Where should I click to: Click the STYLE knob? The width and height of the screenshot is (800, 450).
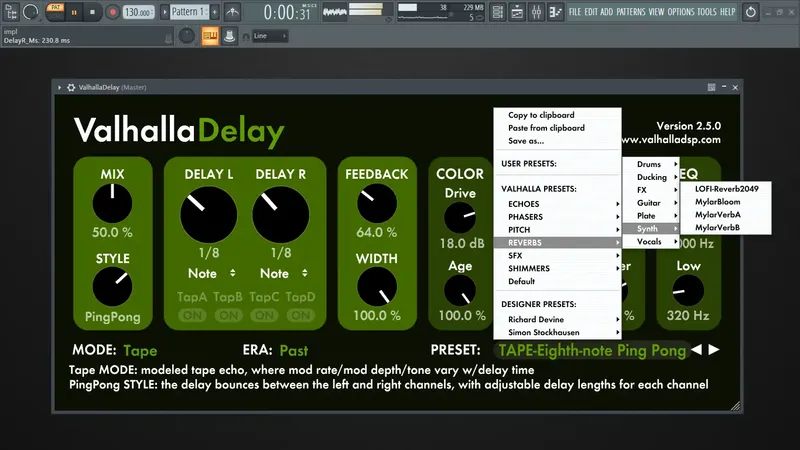click(x=112, y=287)
